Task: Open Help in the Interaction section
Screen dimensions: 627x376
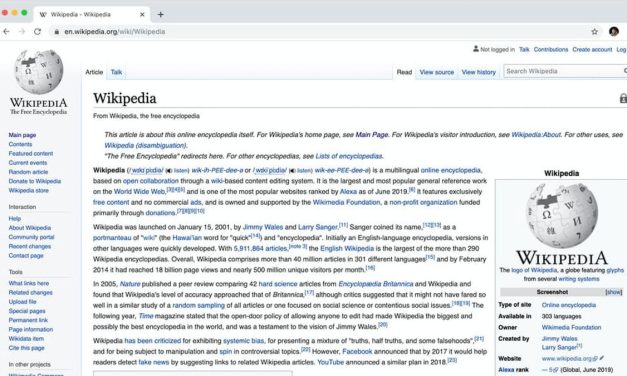Action: point(15,218)
